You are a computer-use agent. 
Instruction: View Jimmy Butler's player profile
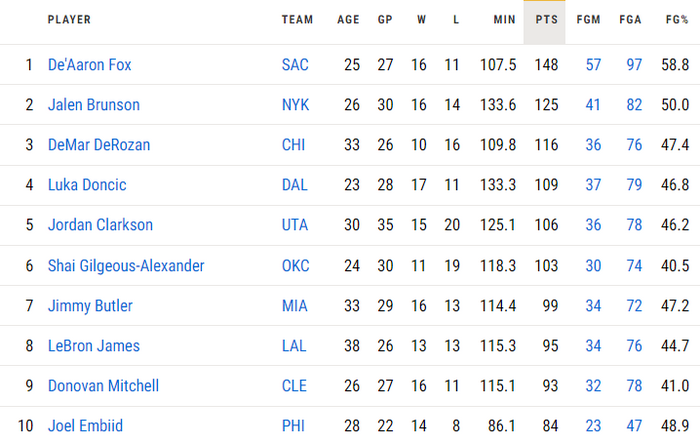tap(90, 306)
